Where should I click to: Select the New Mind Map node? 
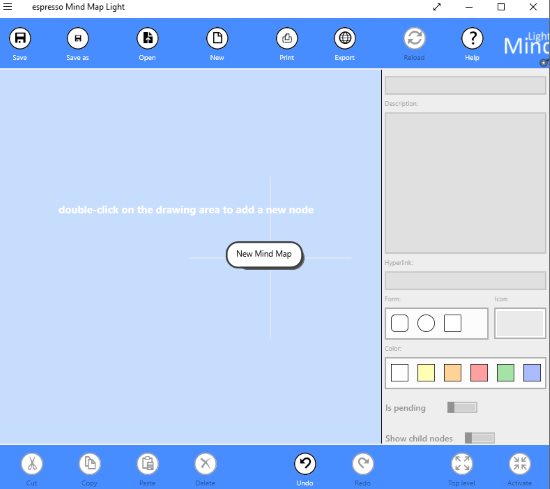pyautogui.click(x=264, y=254)
